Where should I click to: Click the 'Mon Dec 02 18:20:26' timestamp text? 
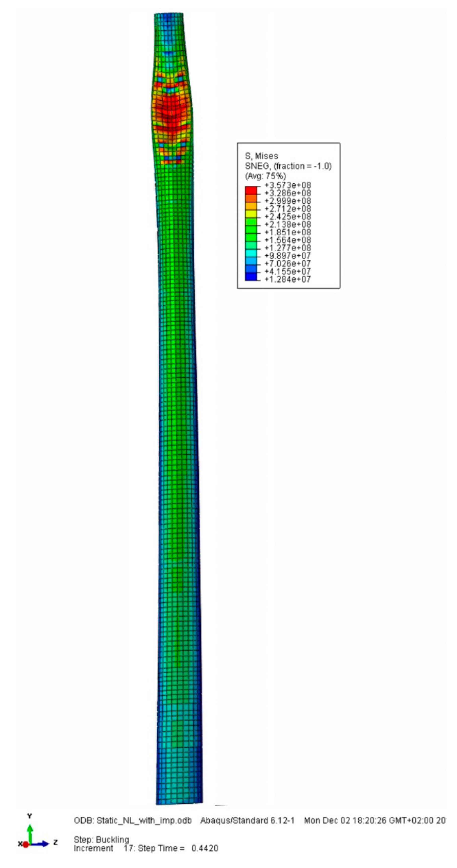coord(345,821)
